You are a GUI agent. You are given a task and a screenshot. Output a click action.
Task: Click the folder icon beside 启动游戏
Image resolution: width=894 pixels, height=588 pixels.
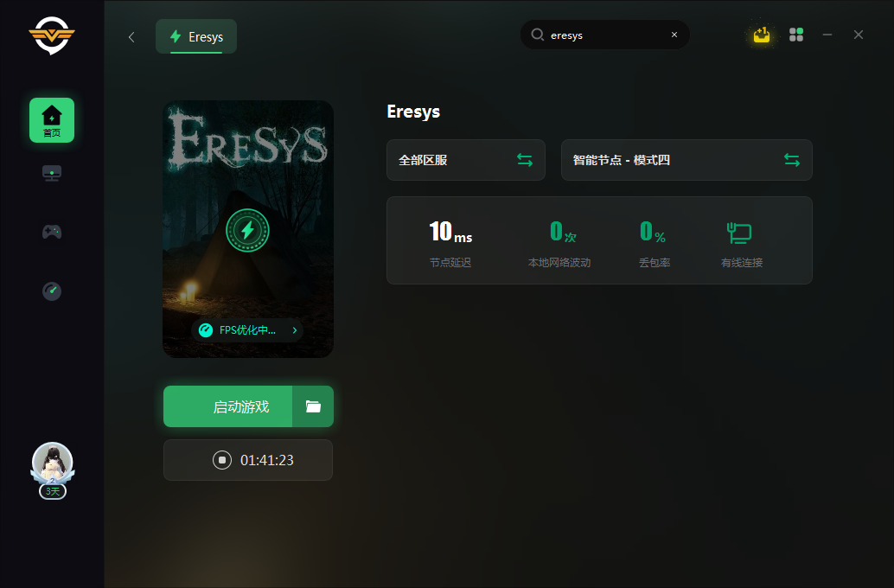tap(313, 406)
